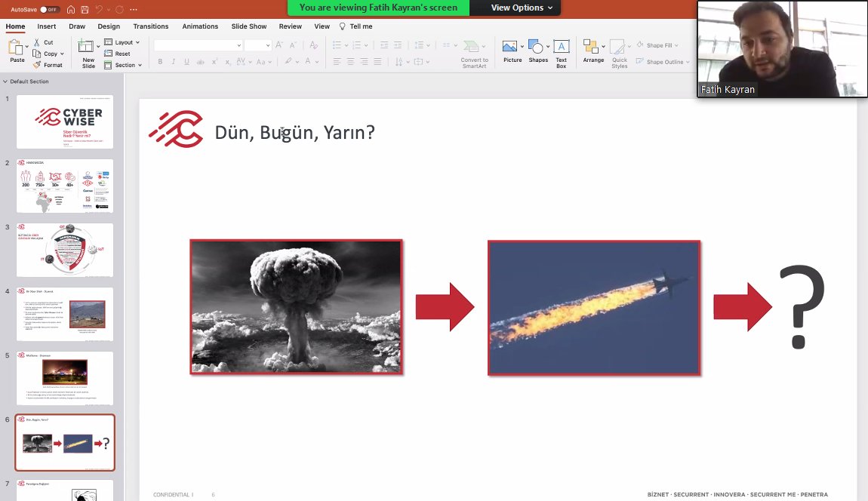Switch to the Animations tab
This screenshot has height=501, width=868.
(x=200, y=26)
